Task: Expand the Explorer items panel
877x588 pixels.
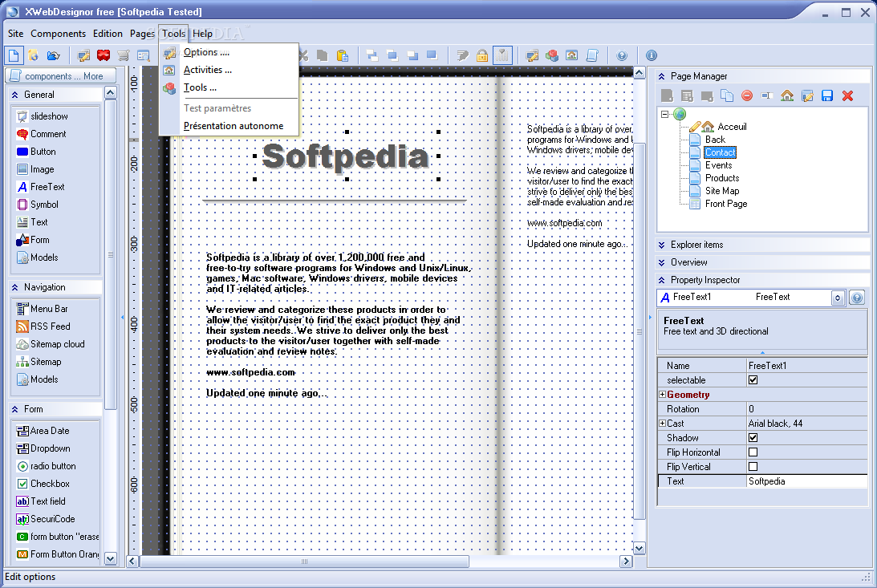Action: pos(662,245)
